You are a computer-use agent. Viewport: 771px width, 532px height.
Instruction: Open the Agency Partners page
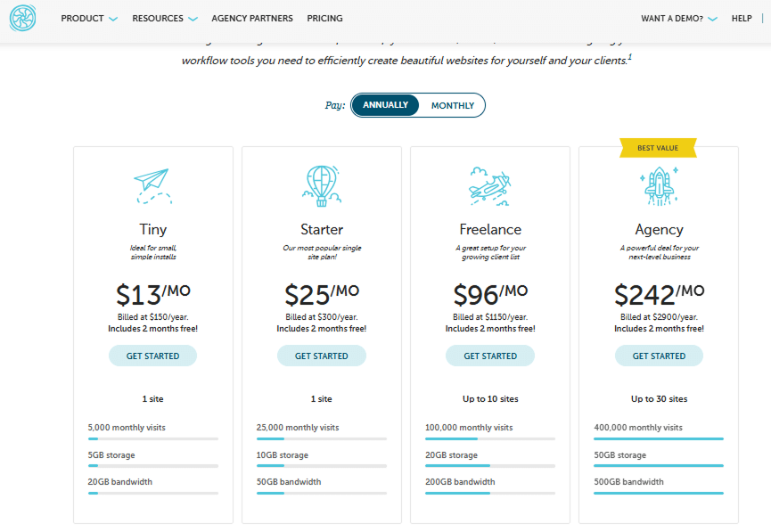(x=252, y=18)
